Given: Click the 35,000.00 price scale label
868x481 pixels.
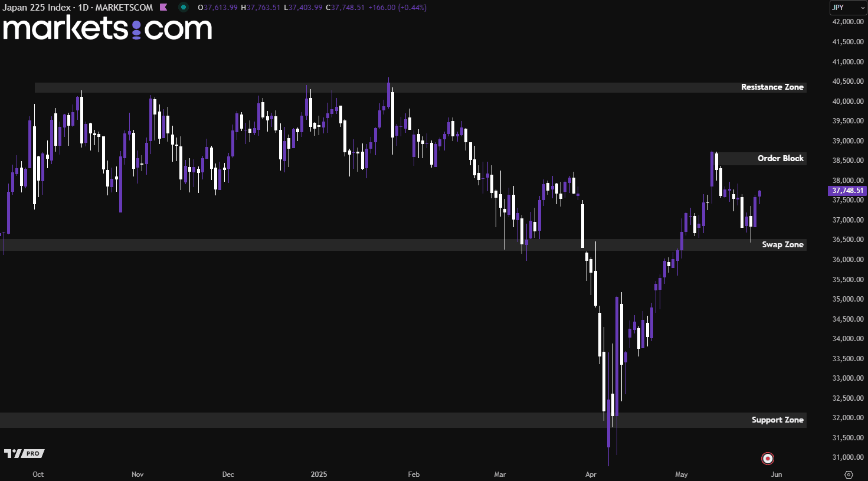Looking at the screenshot, I should [x=847, y=299].
